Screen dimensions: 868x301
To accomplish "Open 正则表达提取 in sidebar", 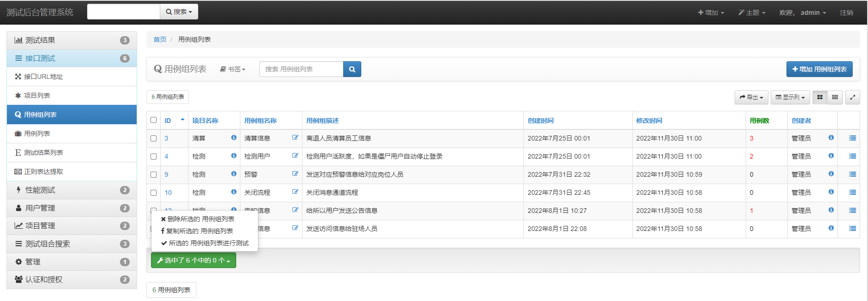I will click(x=72, y=172).
